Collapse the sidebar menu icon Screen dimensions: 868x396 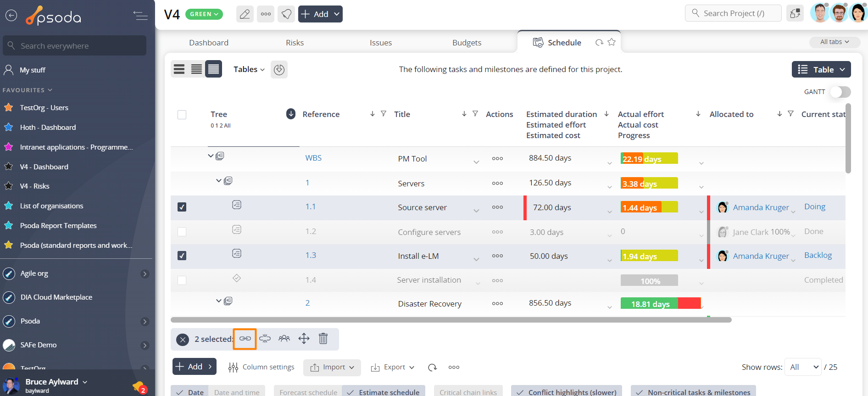[x=140, y=16]
